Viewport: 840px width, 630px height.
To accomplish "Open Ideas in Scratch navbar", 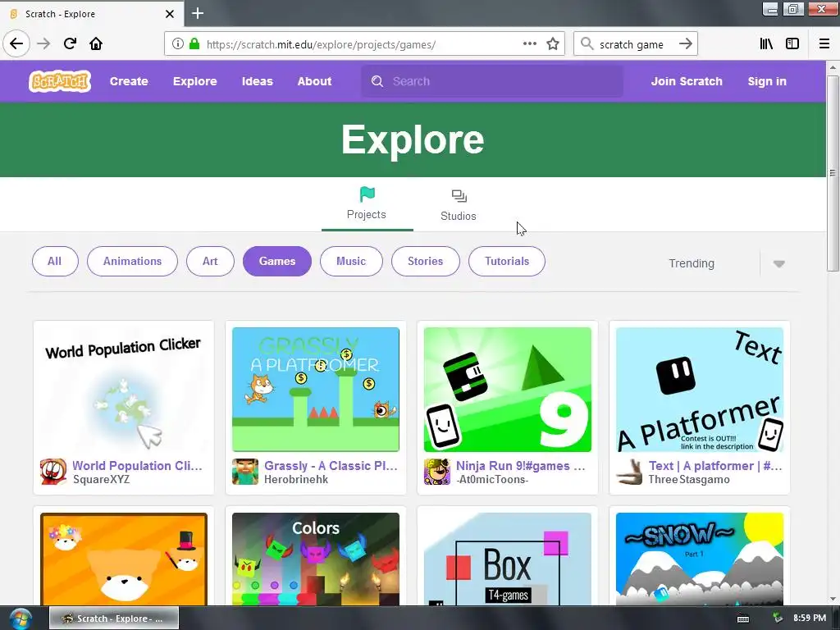I will 257,81.
